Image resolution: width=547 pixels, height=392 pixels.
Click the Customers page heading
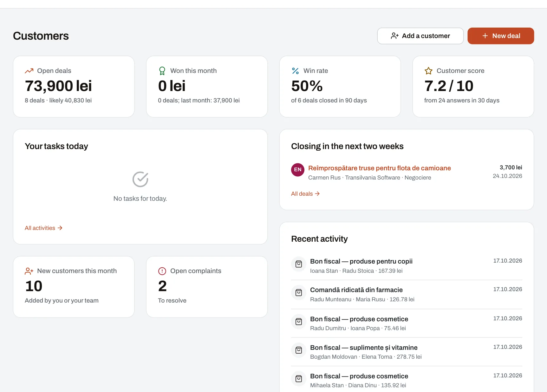click(x=41, y=36)
